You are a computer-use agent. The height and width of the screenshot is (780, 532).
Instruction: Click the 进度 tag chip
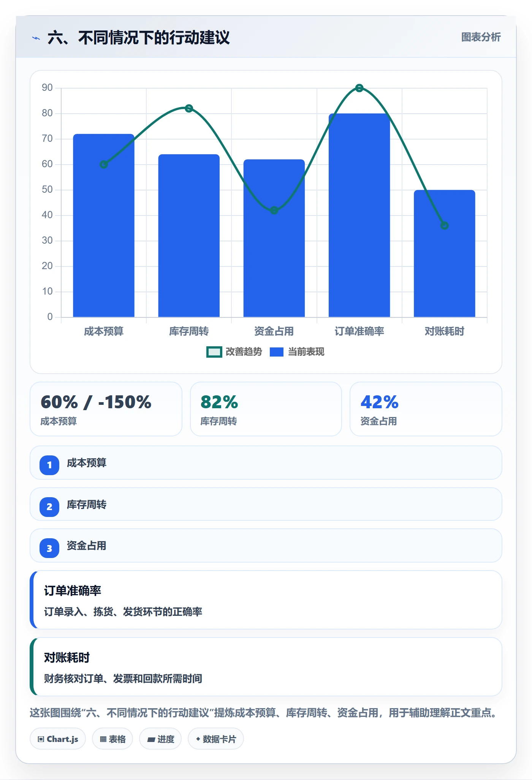[160, 739]
